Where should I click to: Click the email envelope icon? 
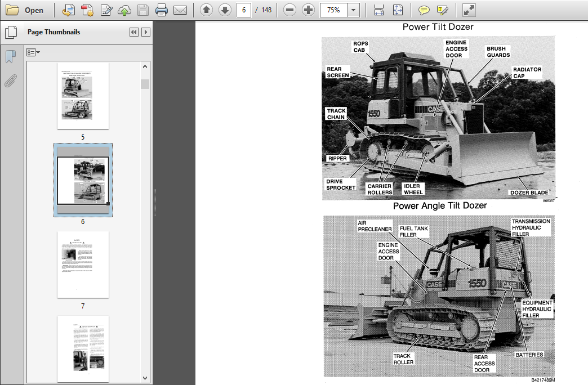tap(180, 10)
